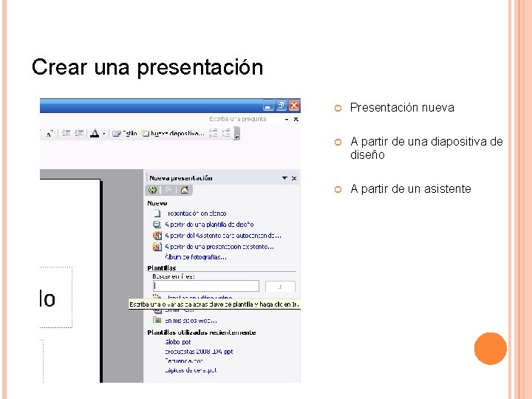Close the document with the menu bar X
Image resolution: width=532 pixels, height=399 pixels.
296,120
